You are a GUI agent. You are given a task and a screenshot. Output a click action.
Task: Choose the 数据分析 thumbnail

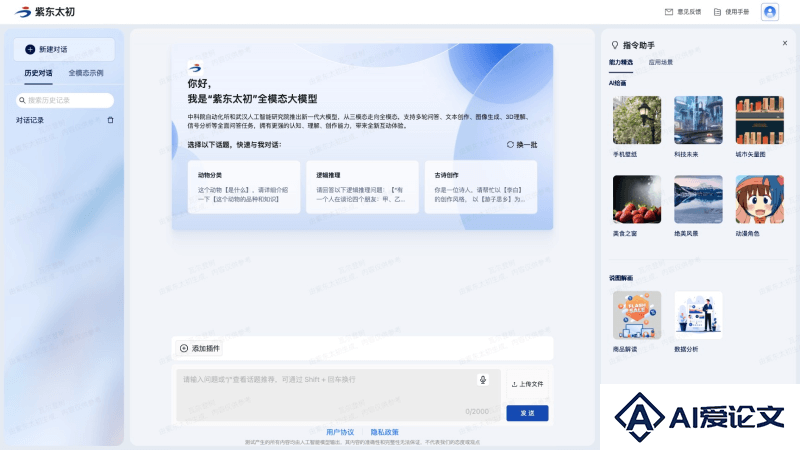coord(698,315)
